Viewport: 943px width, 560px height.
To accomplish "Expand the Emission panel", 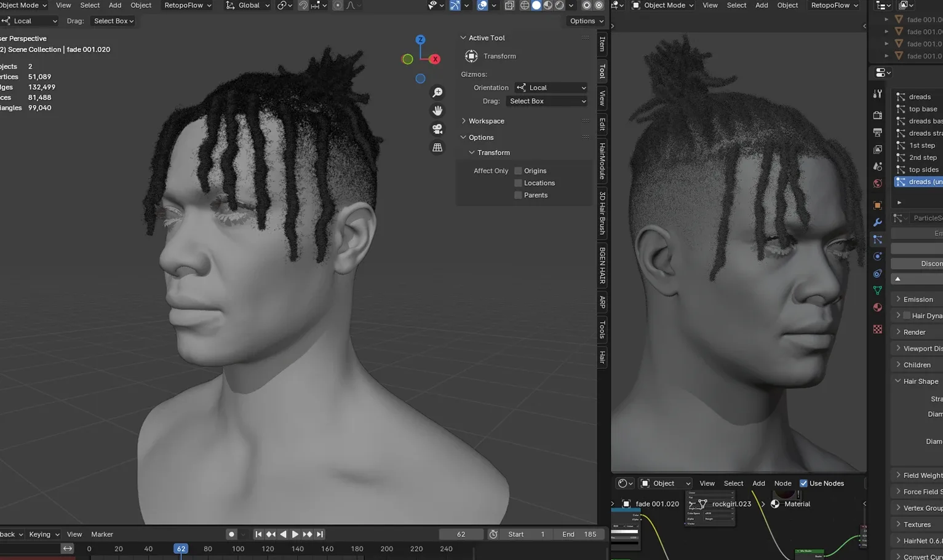I will [916, 299].
